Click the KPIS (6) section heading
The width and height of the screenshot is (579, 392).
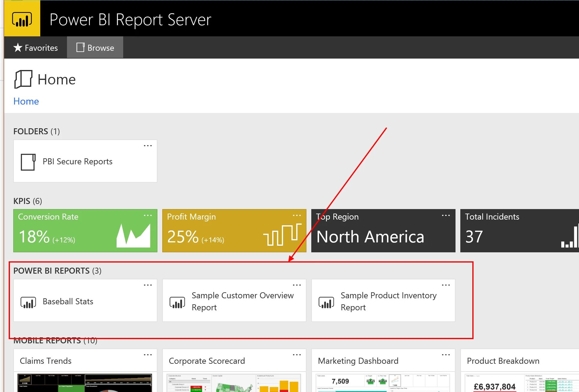tap(28, 201)
